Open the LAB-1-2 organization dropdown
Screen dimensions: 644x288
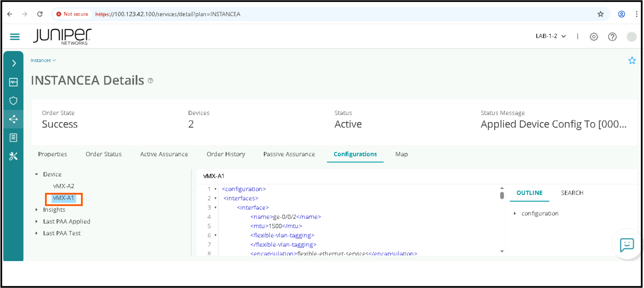(551, 36)
